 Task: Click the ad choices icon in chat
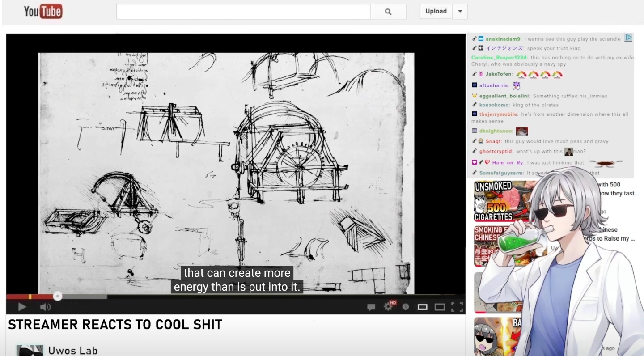[x=628, y=38]
